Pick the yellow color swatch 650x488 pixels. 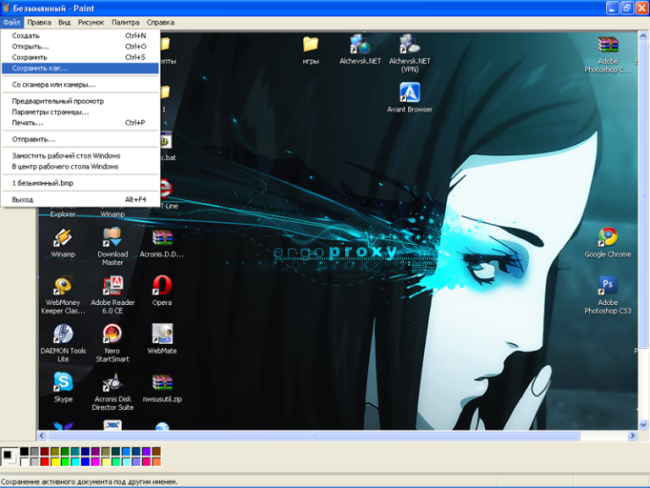tap(55, 461)
